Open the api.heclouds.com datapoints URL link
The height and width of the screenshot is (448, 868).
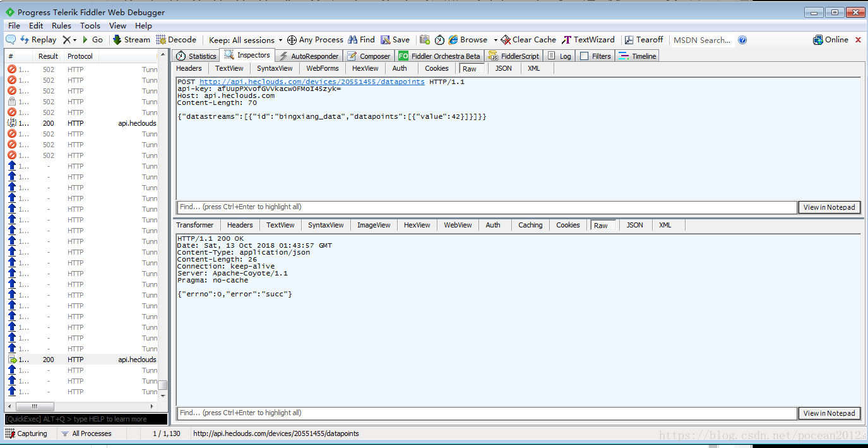tap(312, 82)
